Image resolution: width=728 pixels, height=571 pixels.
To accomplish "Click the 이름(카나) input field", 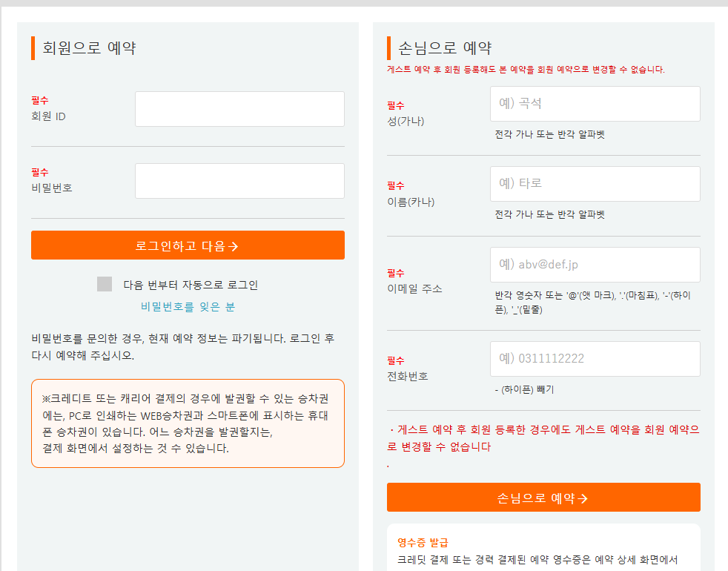I will [595, 184].
